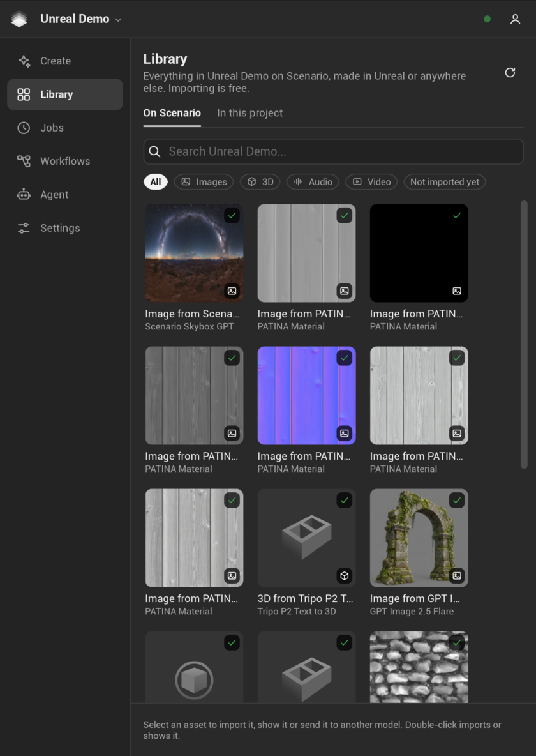Viewport: 536px width, 756px height.
Task: Click the 'Tripo P2 Text to 3D' subtitle
Action: [x=297, y=611]
